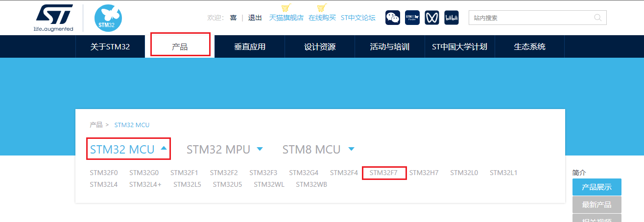The image size is (644, 222).
Task: Select the STM32L1 series
Action: click(503, 173)
